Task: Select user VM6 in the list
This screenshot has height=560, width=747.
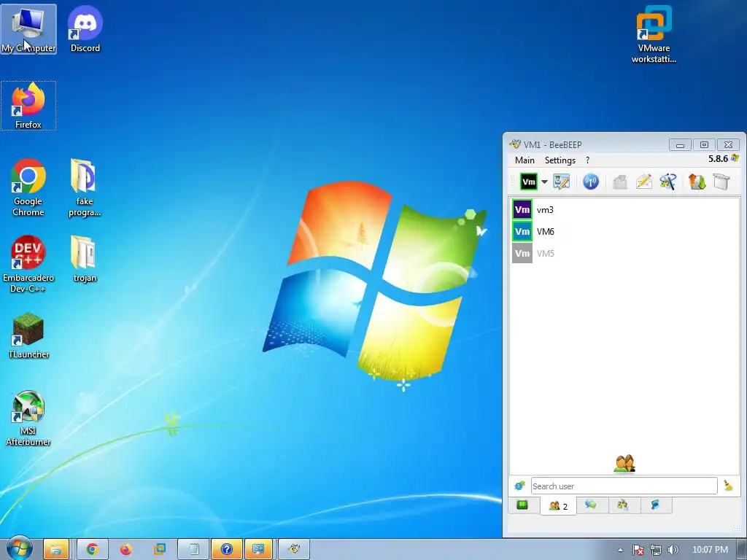Action: [624, 231]
